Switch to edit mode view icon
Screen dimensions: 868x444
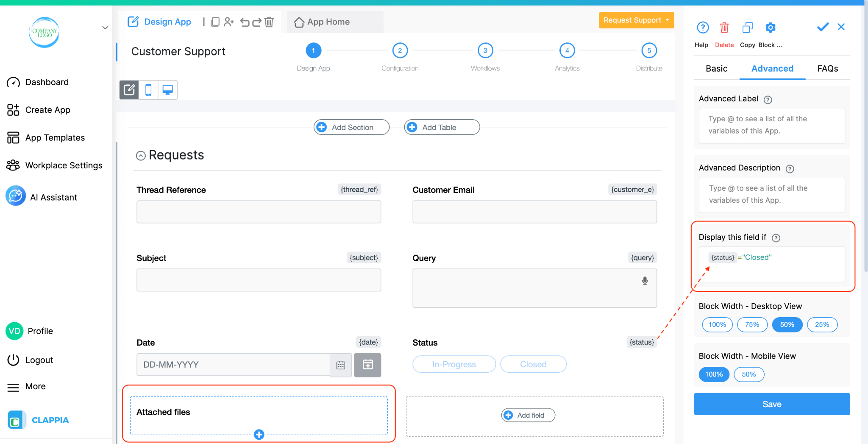(129, 90)
